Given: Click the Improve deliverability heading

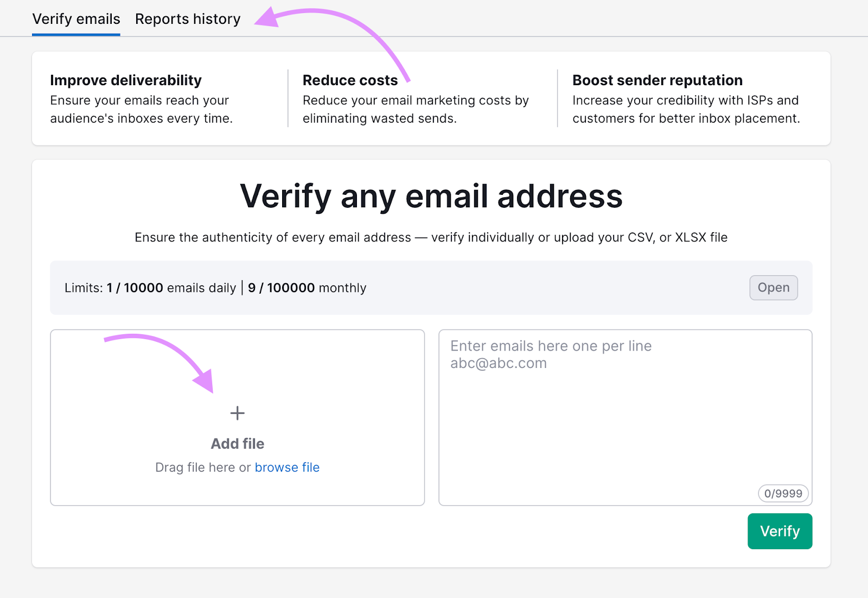Looking at the screenshot, I should coord(126,80).
